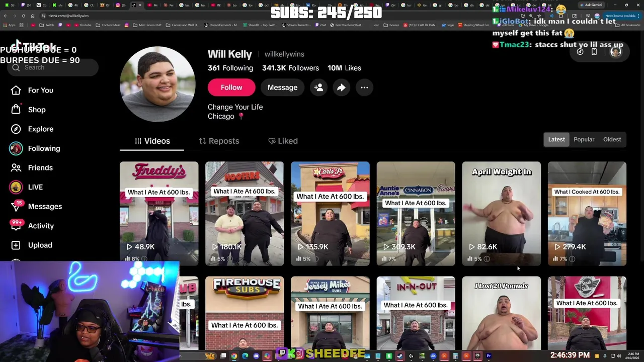Open the I Lost 20 Pounds video
The image size is (644, 362).
click(502, 313)
